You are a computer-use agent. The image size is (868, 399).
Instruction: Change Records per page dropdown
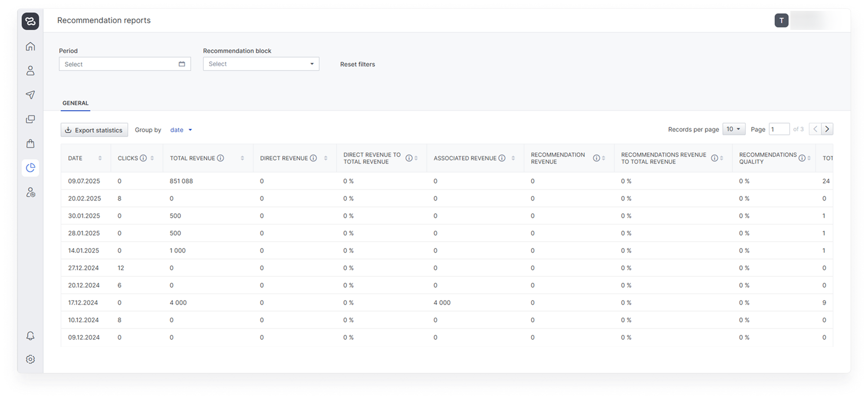coord(733,129)
